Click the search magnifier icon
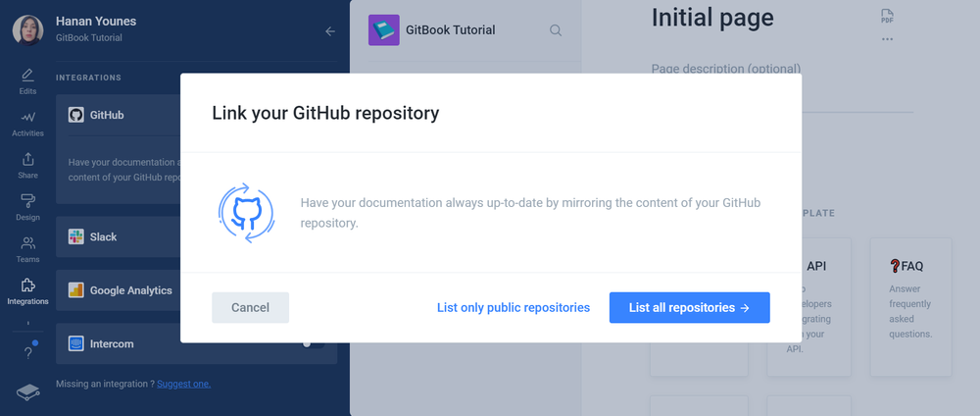 point(556,30)
